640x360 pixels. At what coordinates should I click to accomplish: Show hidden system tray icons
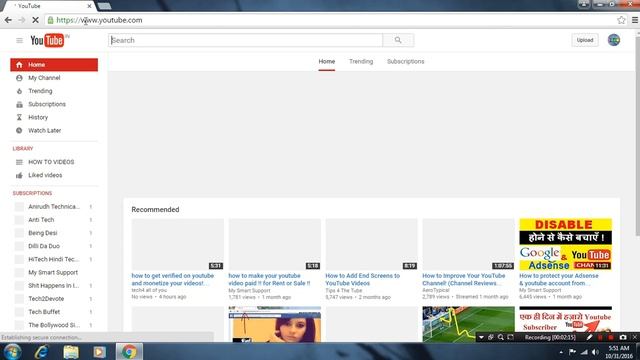pyautogui.click(x=561, y=352)
